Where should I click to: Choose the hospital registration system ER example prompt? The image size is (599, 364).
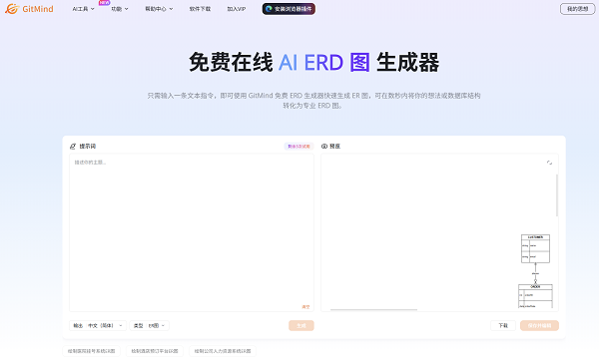point(91,351)
